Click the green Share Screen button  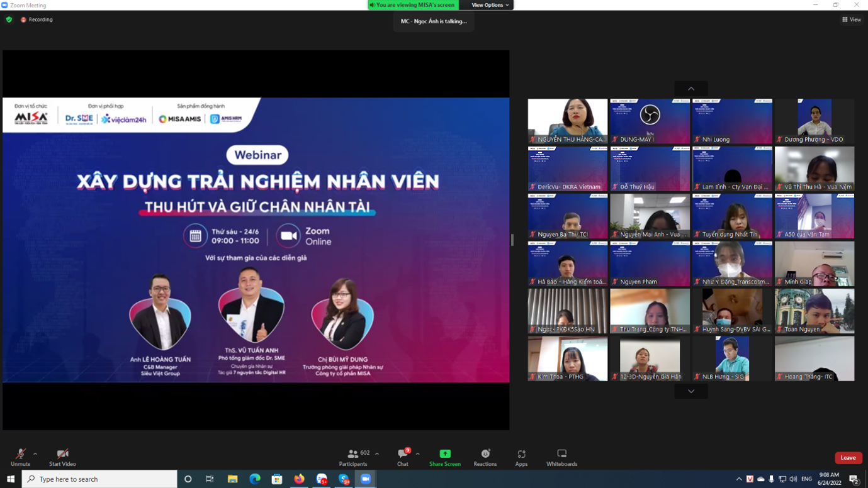point(445,457)
